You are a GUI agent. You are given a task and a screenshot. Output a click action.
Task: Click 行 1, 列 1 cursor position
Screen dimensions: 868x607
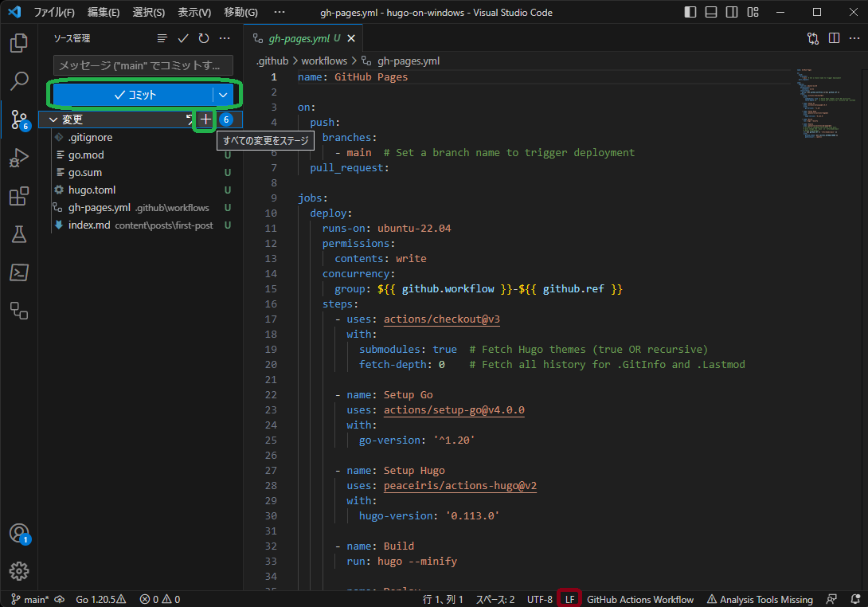pos(443,599)
